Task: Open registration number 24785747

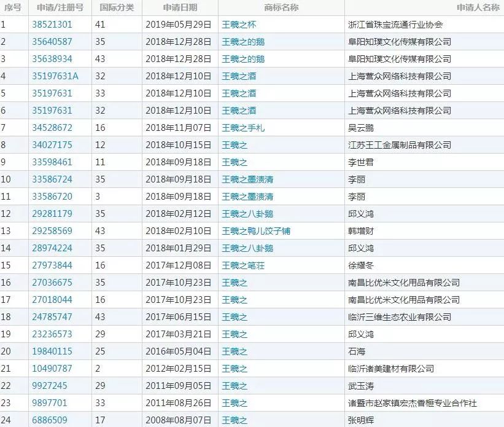Action: (52, 317)
